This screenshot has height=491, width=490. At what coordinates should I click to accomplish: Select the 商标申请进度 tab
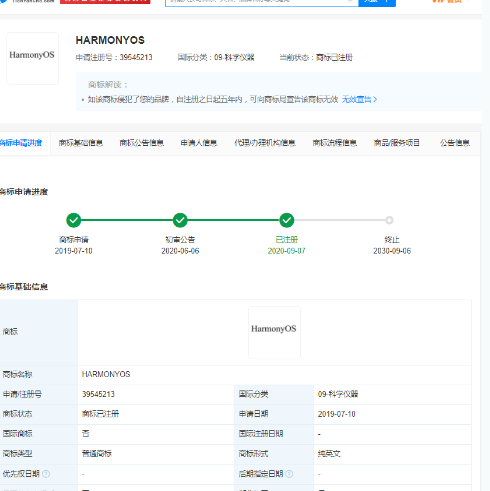pos(21,143)
